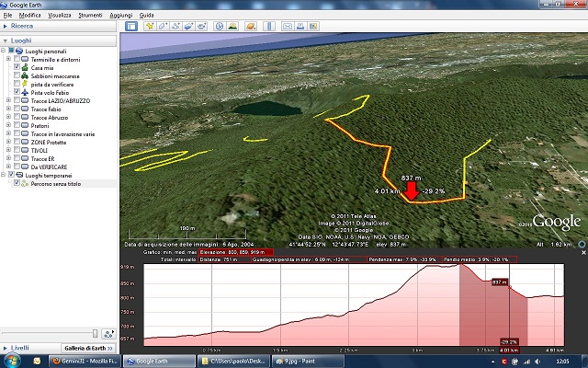Expand the Ricerca panel
This screenshot has width=588, height=368.
[x=6, y=26]
